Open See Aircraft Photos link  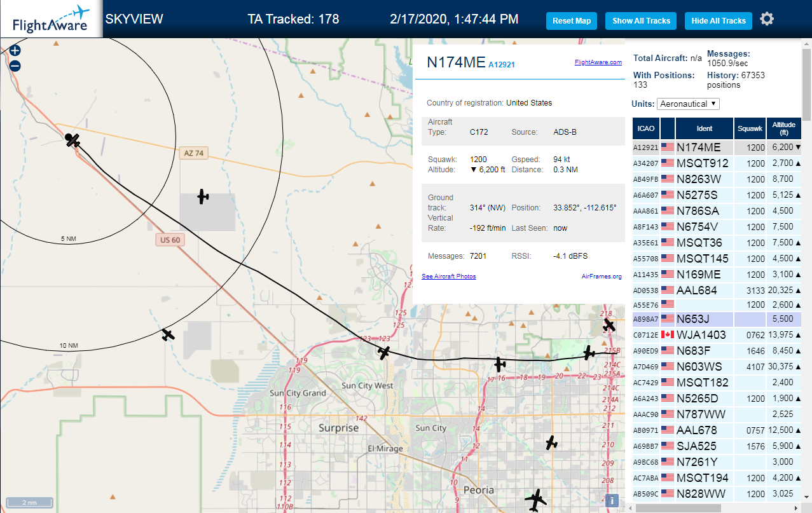tap(449, 277)
